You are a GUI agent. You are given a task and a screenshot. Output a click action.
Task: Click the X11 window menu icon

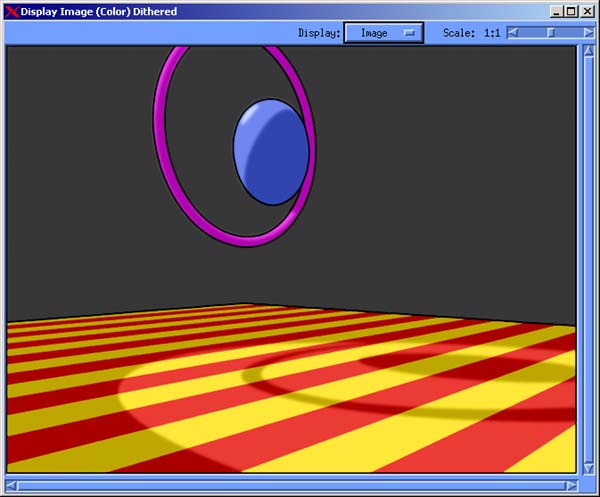pos(12,11)
